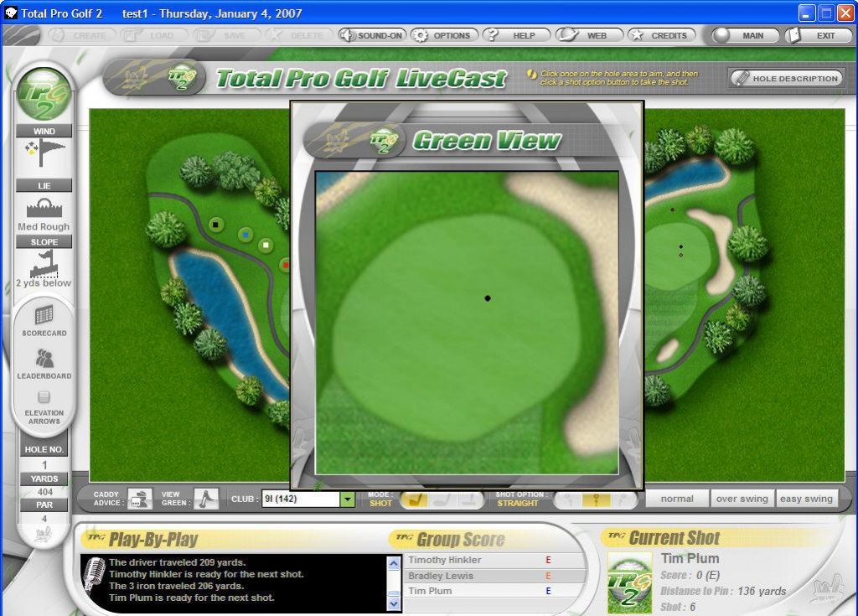This screenshot has width=858, height=616.
Task: Choose the left shot shape option icon
Action: pos(569,500)
